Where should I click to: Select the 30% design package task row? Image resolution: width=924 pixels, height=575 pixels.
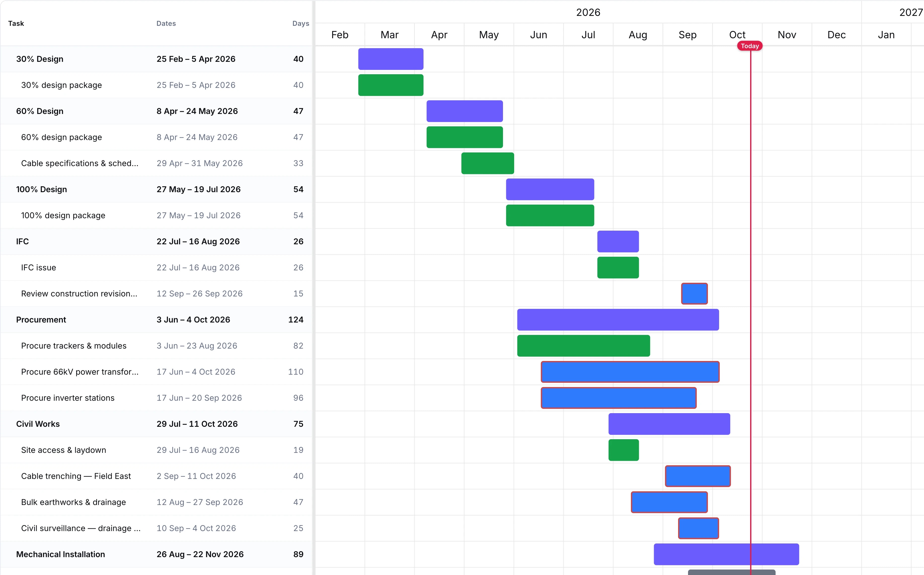click(x=156, y=85)
